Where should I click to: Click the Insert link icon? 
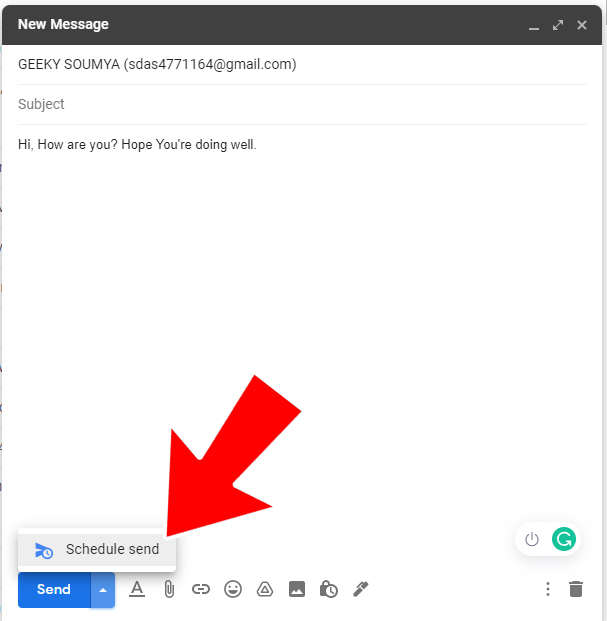(x=201, y=589)
